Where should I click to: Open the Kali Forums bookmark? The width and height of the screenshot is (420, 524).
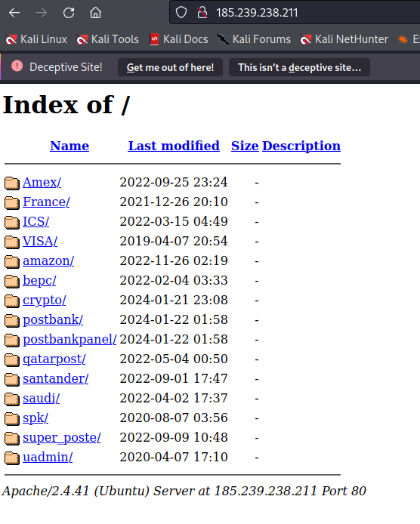click(x=254, y=39)
